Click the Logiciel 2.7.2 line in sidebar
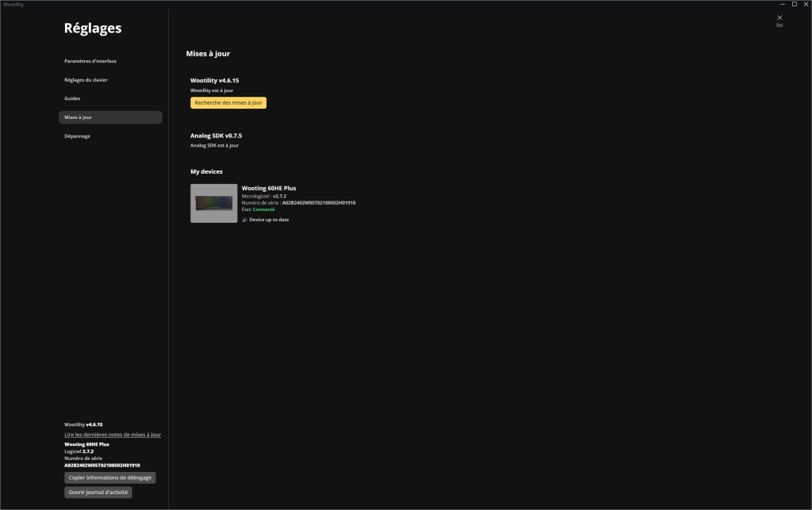The width and height of the screenshot is (812, 510). pyautogui.click(x=79, y=451)
